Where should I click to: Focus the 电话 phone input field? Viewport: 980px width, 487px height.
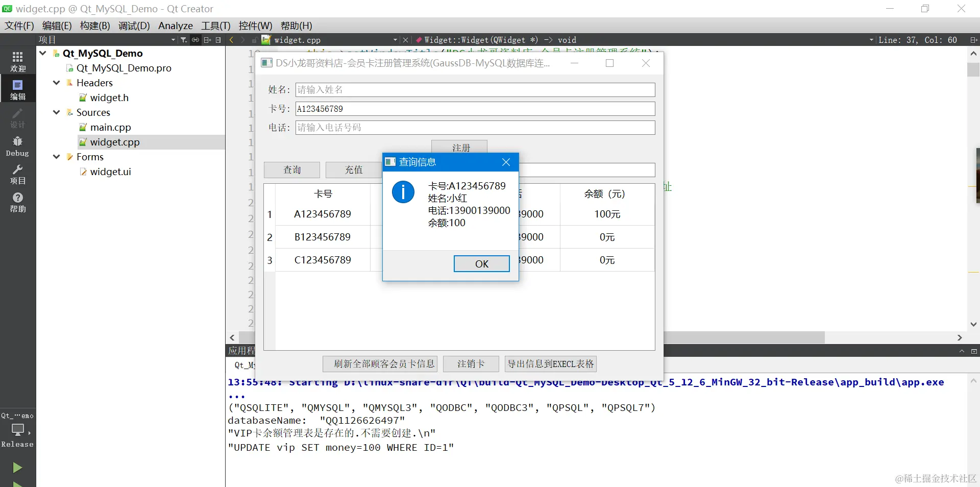pyautogui.click(x=475, y=128)
